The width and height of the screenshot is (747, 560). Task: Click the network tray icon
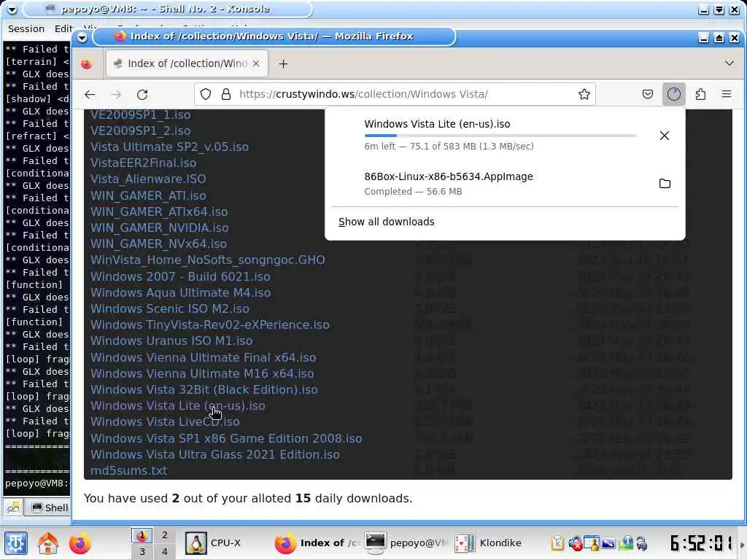pyautogui.click(x=625, y=543)
